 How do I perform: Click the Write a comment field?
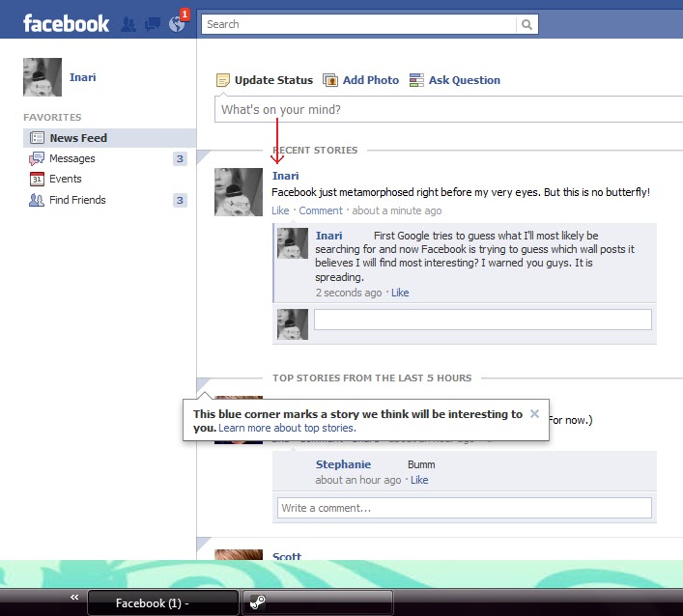(465, 508)
